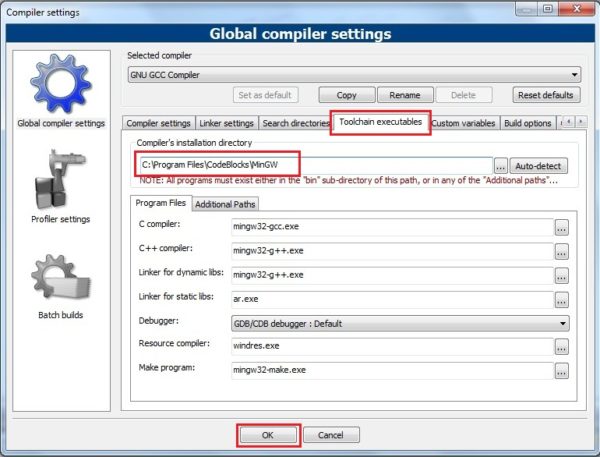Click the Batch builds label

click(60, 315)
